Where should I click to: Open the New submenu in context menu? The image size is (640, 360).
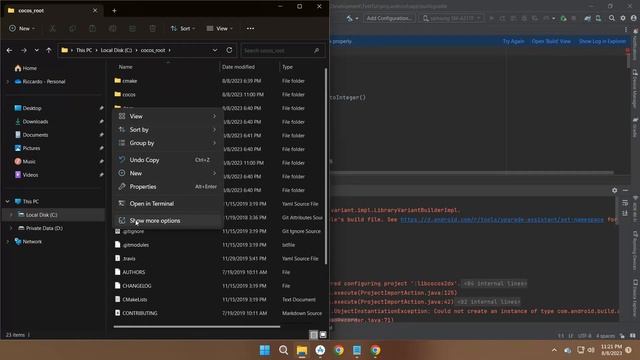pos(168,173)
